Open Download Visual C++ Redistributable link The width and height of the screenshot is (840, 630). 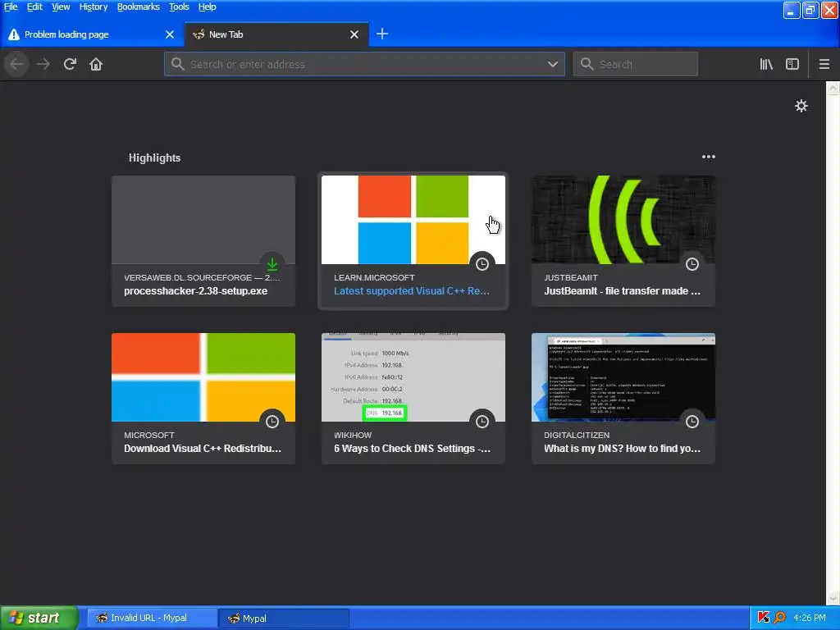(x=203, y=449)
